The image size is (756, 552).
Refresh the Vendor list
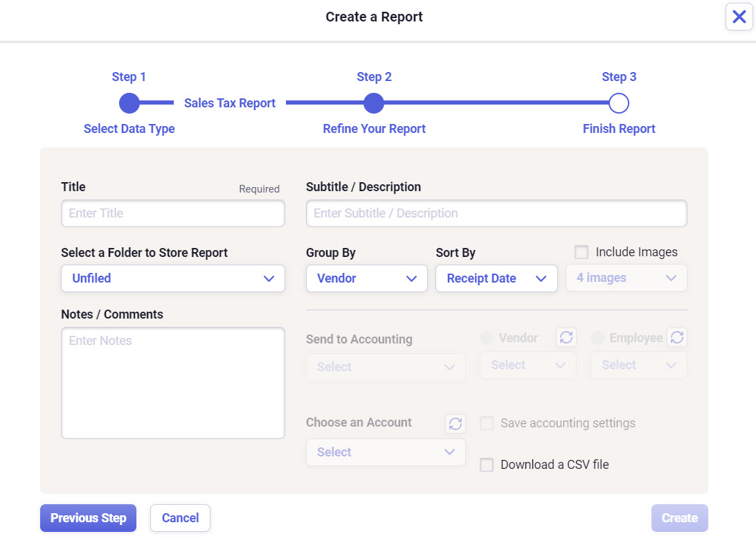pos(566,337)
